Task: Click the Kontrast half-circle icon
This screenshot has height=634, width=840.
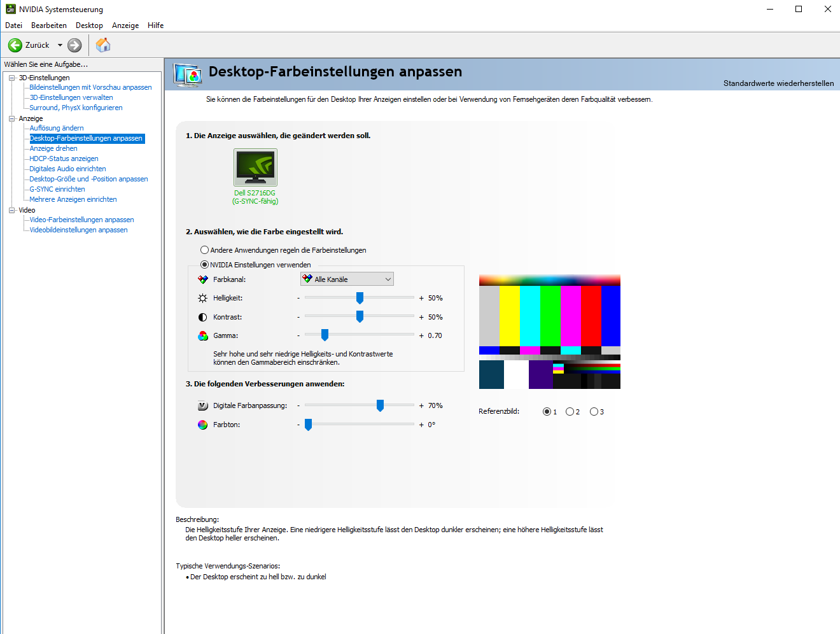Action: (203, 317)
